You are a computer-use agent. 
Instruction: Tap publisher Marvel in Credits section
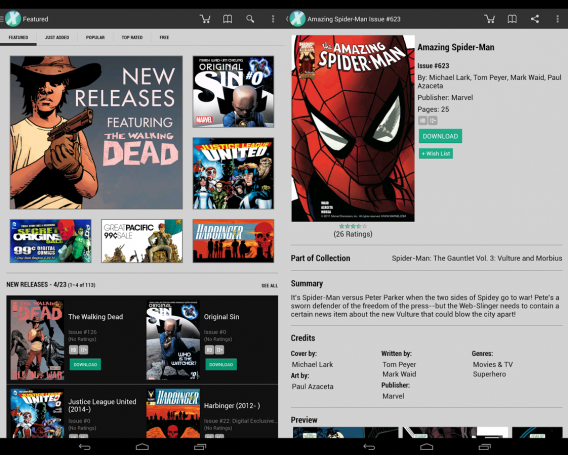(393, 396)
